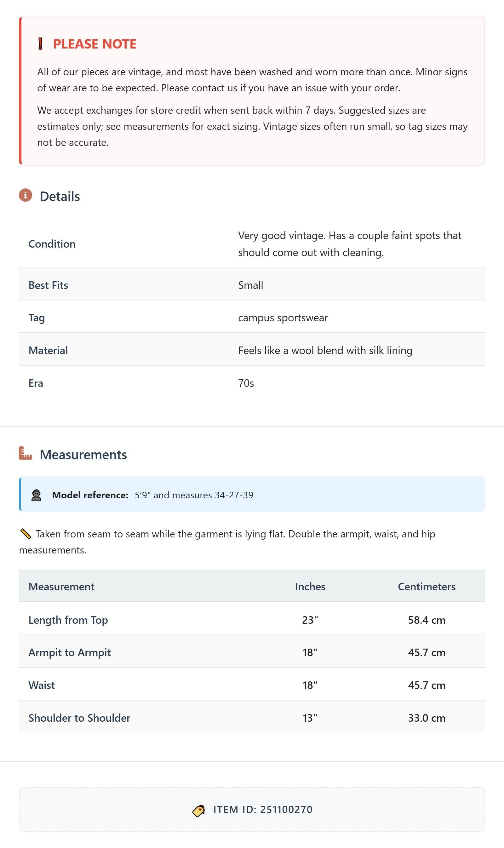
Task: Click the price tag icon near Item ID
Action: [199, 811]
